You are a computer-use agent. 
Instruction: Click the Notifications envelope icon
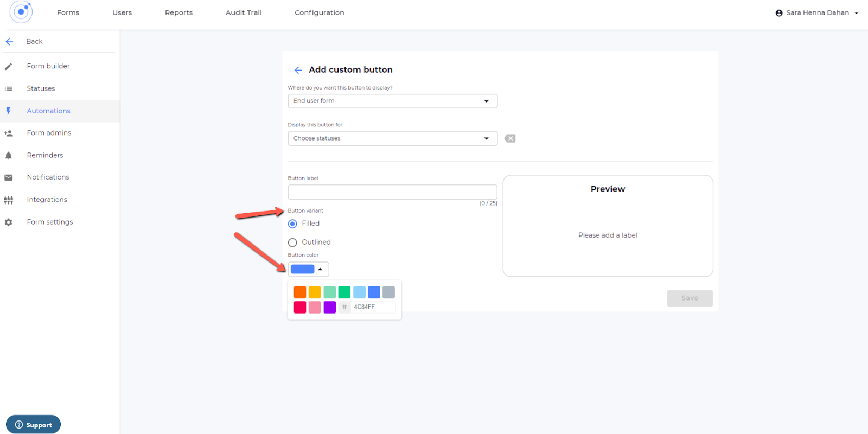click(9, 178)
